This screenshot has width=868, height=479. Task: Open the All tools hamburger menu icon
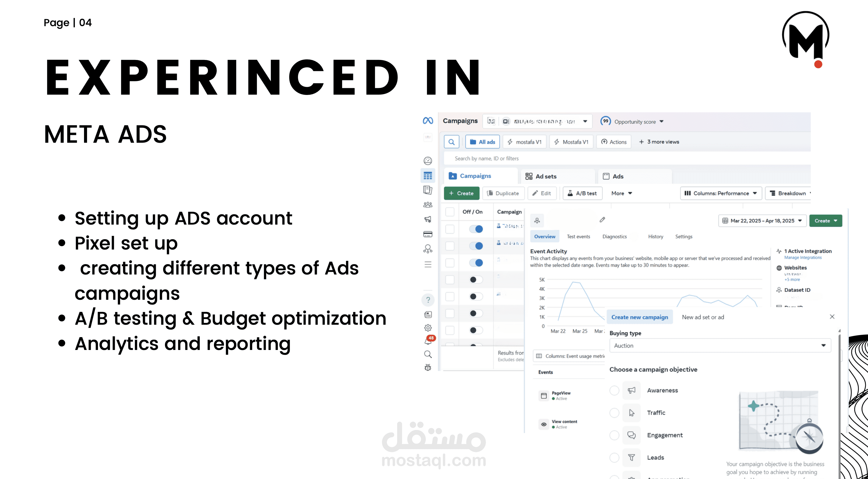[428, 264]
